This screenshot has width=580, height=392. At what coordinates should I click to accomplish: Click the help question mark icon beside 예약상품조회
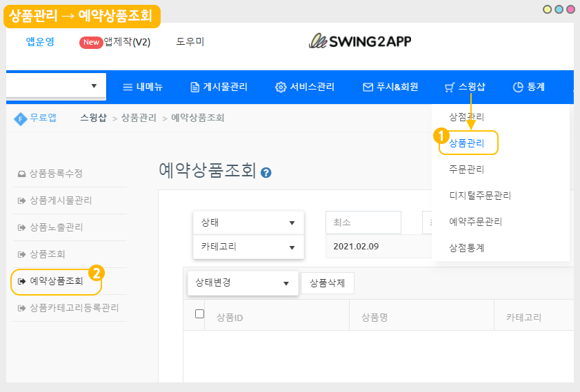(266, 173)
